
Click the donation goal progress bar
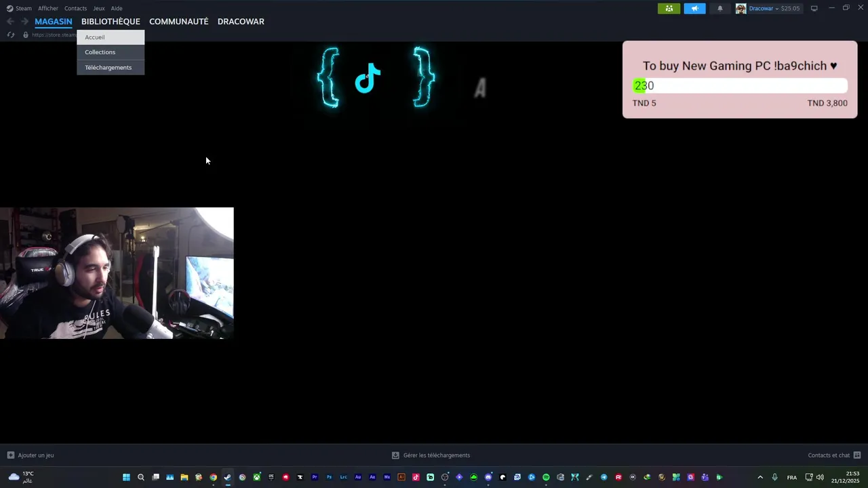click(740, 85)
